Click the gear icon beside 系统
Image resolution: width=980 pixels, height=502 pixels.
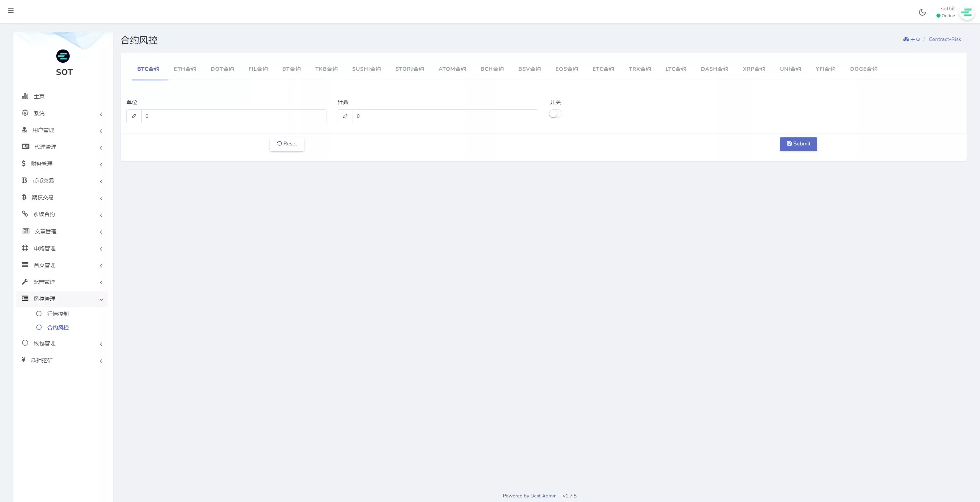25,113
